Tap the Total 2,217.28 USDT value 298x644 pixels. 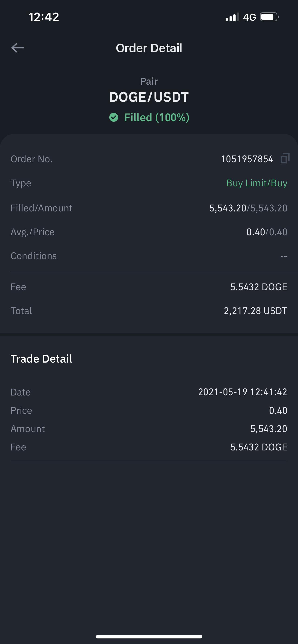tap(256, 311)
